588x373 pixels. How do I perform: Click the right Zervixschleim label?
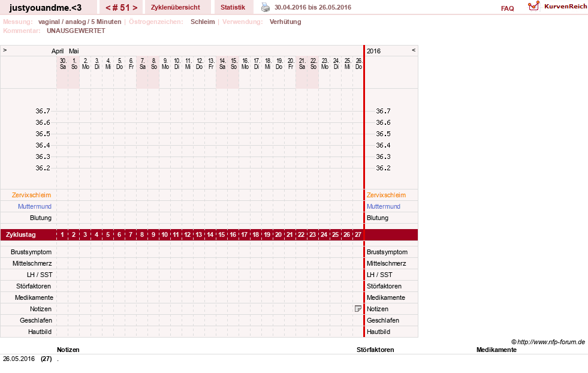pos(386,195)
